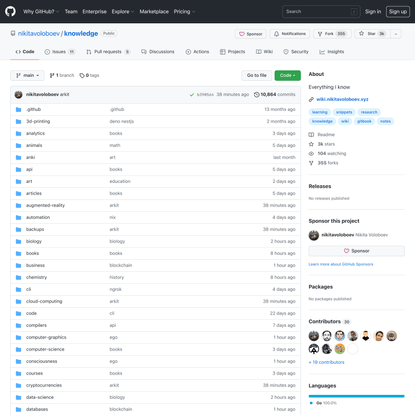Click the branch icon beside 1 branch
Screen dimensions: 415x415
pos(52,76)
